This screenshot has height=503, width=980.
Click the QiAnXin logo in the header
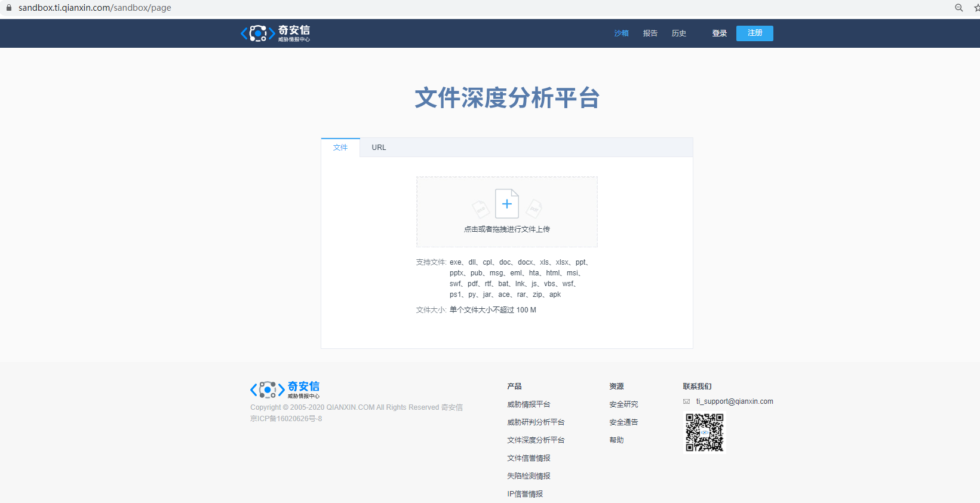[x=275, y=33]
